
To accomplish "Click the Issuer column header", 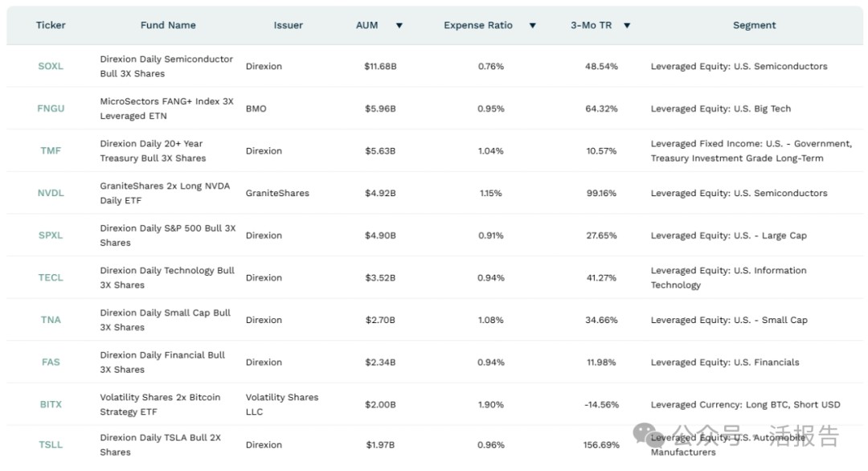I will 288,26.
